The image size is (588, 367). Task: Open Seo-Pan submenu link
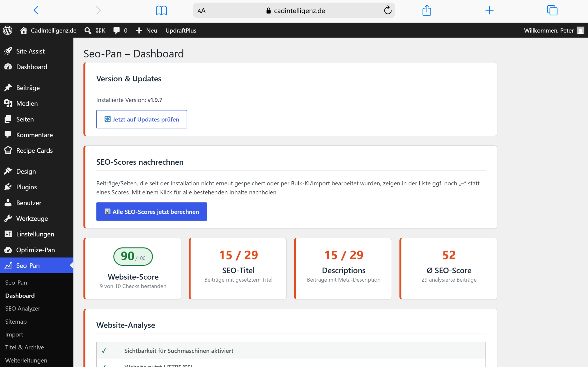16,282
